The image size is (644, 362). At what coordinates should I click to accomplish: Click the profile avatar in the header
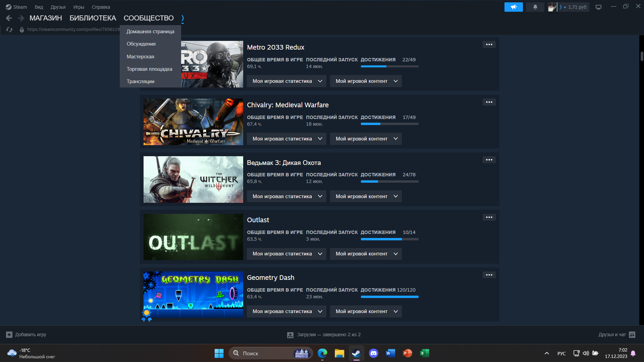click(552, 7)
